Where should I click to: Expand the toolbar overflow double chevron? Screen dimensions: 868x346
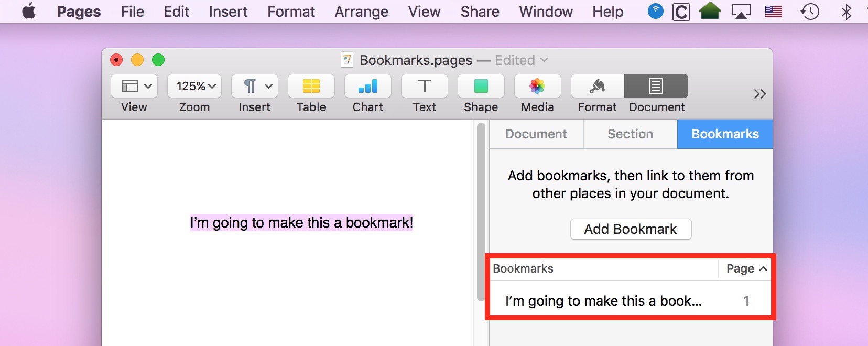coord(759,94)
